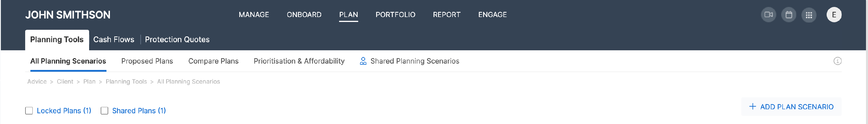Enable the Locked Plans checkbox
This screenshot has height=124, width=868.
29,110
